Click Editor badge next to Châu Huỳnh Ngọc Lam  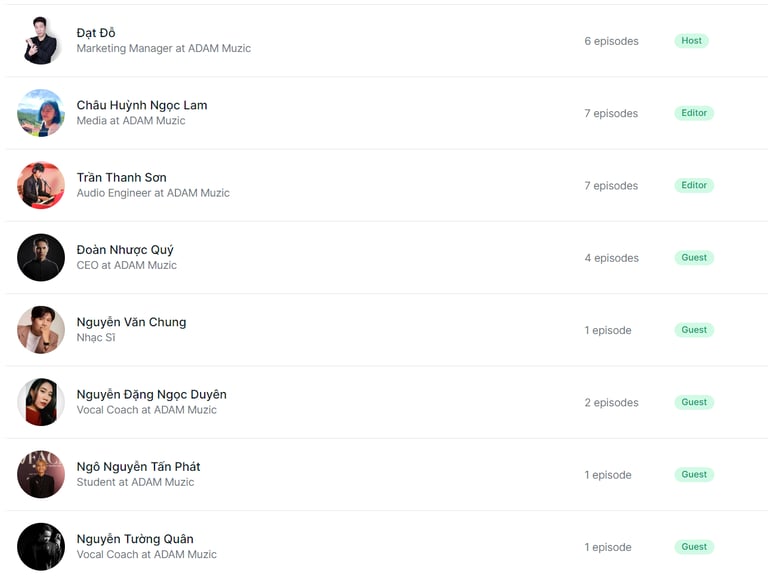coord(694,113)
